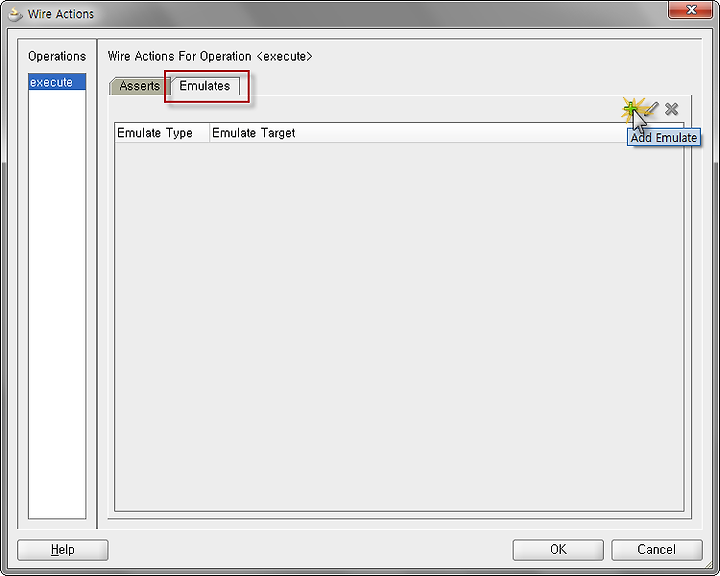Open Help for Wire Actions

click(x=63, y=550)
